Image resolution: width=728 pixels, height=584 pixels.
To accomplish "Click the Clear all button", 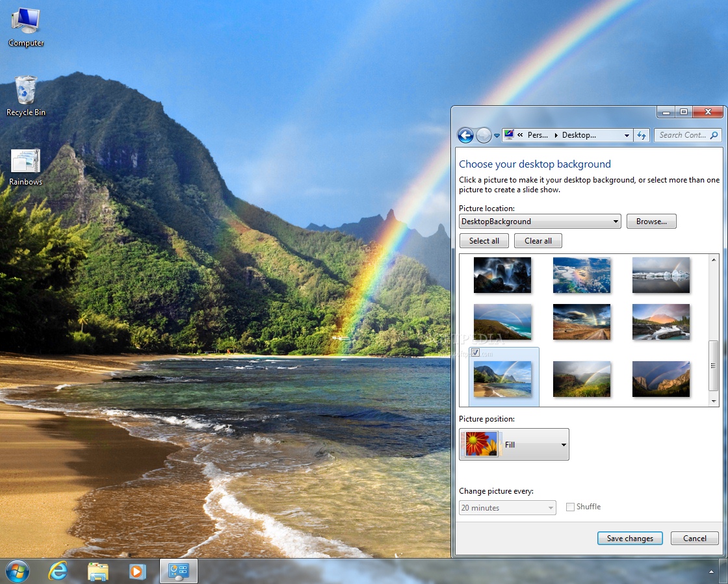I will tap(538, 241).
